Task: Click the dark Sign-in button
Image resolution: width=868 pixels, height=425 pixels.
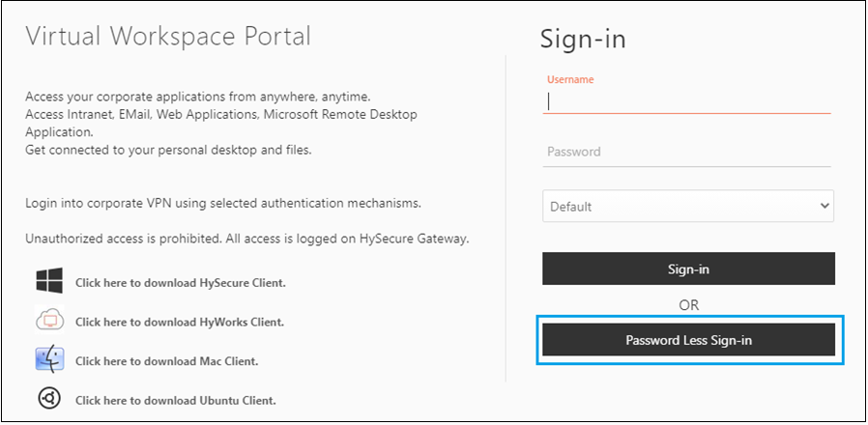Action: [x=688, y=269]
